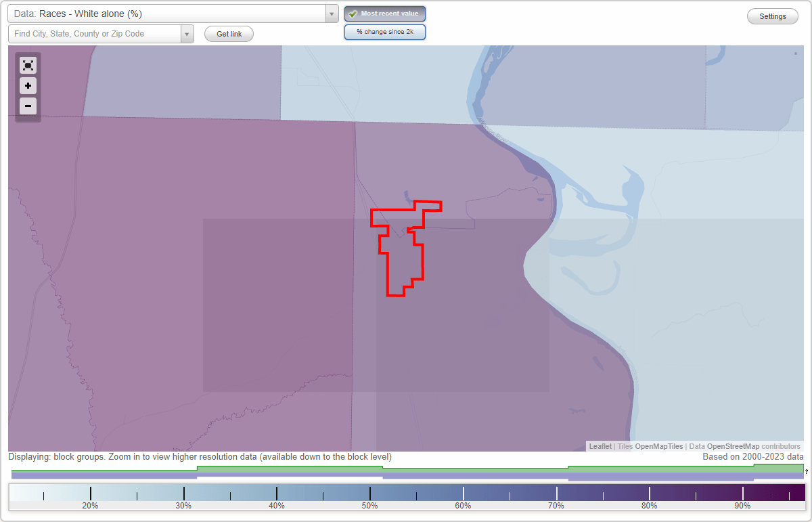
Task: Switch to the % change since 2k tab
Action: [x=385, y=31]
